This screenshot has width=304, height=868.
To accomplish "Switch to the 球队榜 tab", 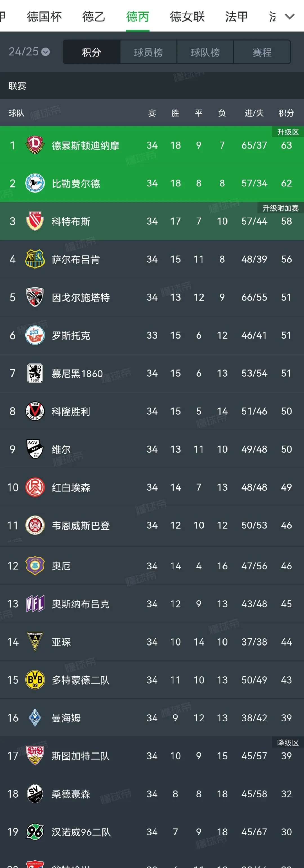I will click(x=205, y=52).
